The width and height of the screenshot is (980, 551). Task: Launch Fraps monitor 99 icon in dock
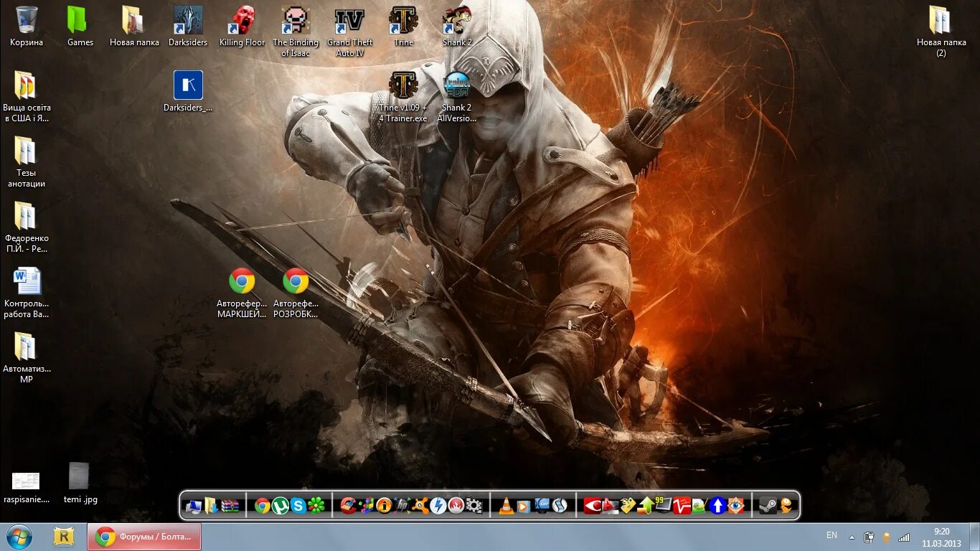pyautogui.click(x=664, y=506)
